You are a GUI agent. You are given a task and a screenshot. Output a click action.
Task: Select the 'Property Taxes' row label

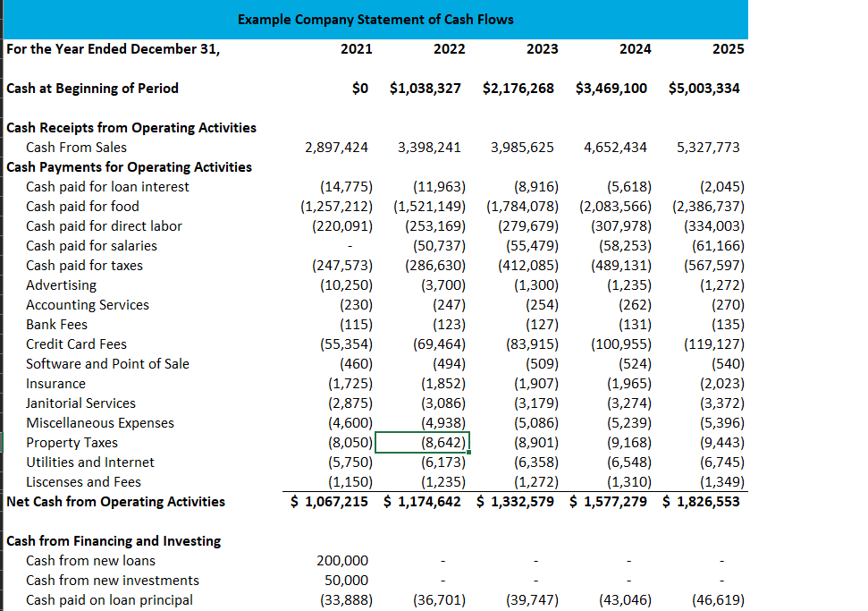tap(72, 442)
